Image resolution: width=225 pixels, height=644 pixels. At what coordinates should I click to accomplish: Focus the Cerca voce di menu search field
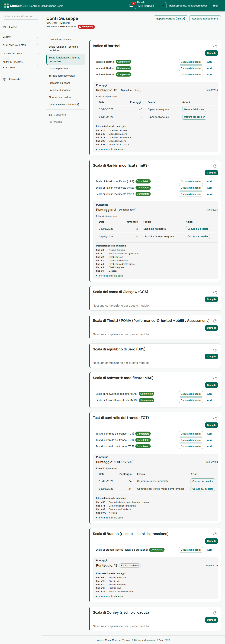[x=21, y=16]
